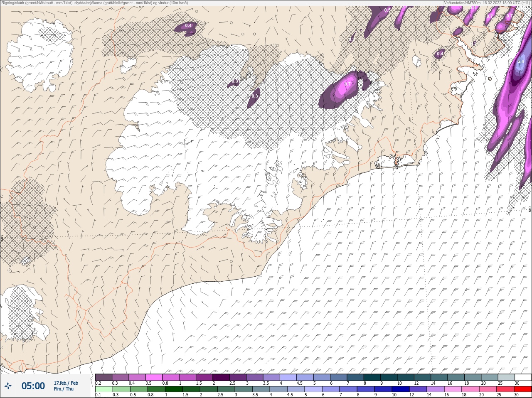Click the 05:00 forecast time label

[x=33, y=386]
